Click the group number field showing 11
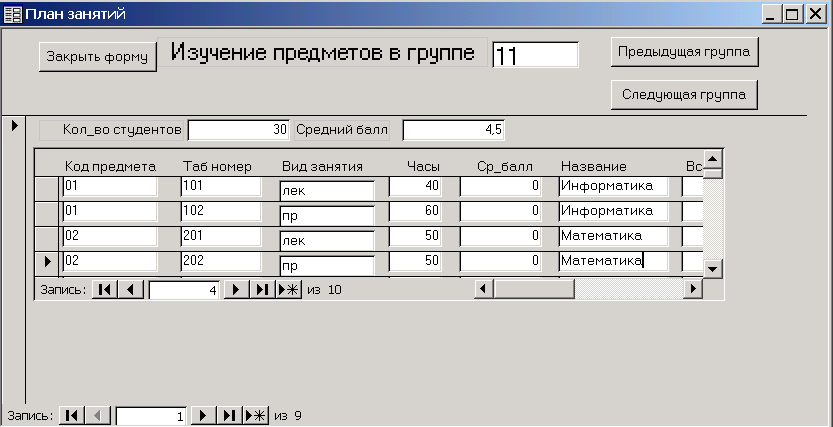The width and height of the screenshot is (833, 427). [x=536, y=55]
